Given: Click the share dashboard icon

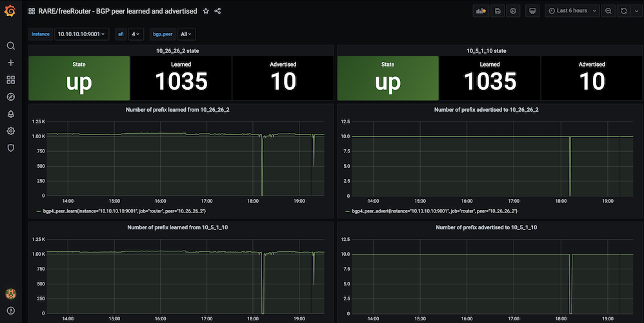Looking at the screenshot, I should pos(217,11).
